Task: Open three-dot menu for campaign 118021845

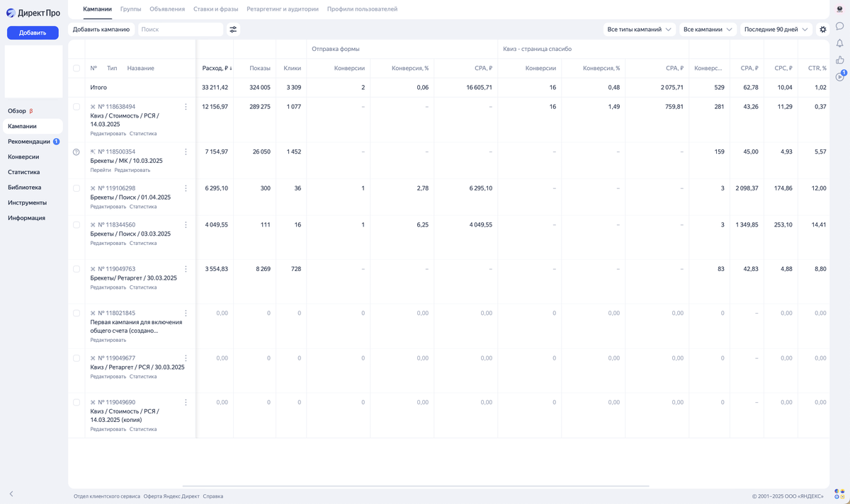Action: (186, 313)
